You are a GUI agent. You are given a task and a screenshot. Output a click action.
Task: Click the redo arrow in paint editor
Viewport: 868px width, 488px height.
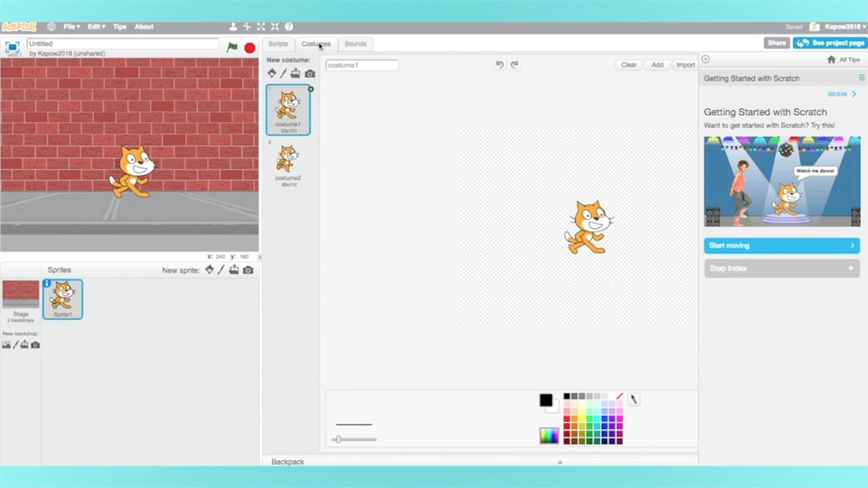click(514, 64)
